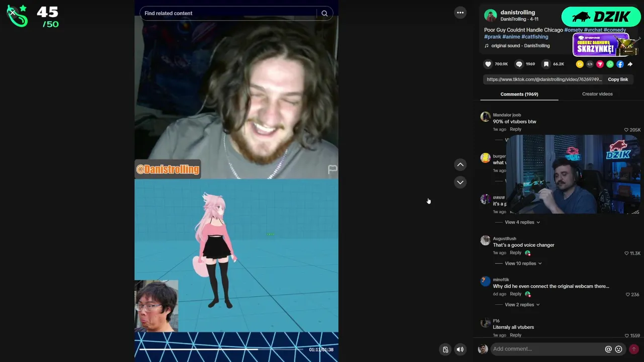Viewport: 644px width, 362px height.
Task: Like Mandalor joob's comment heart
Action: click(x=626, y=130)
